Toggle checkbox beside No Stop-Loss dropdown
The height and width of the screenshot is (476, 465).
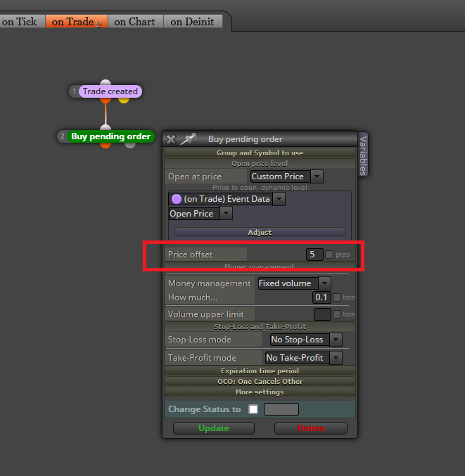tap(348, 340)
